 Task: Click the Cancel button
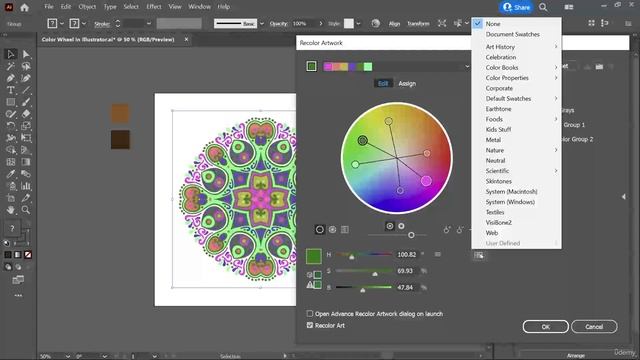[594, 327]
